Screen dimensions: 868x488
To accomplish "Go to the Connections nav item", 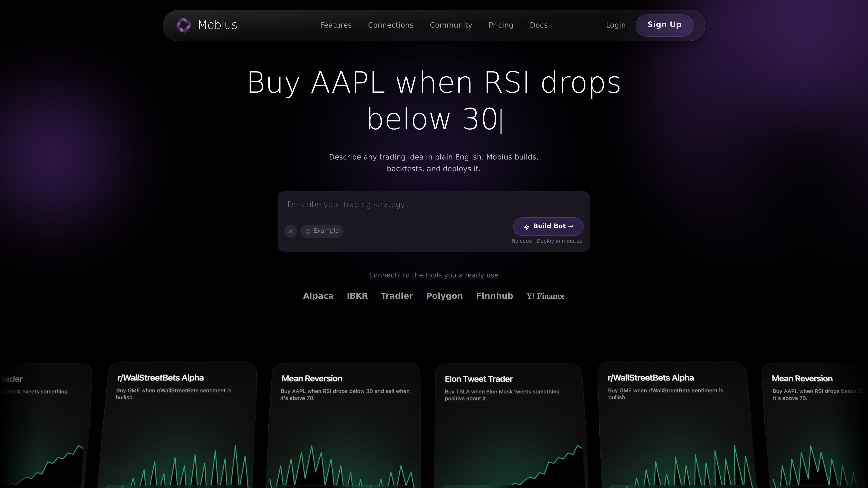I will [391, 25].
